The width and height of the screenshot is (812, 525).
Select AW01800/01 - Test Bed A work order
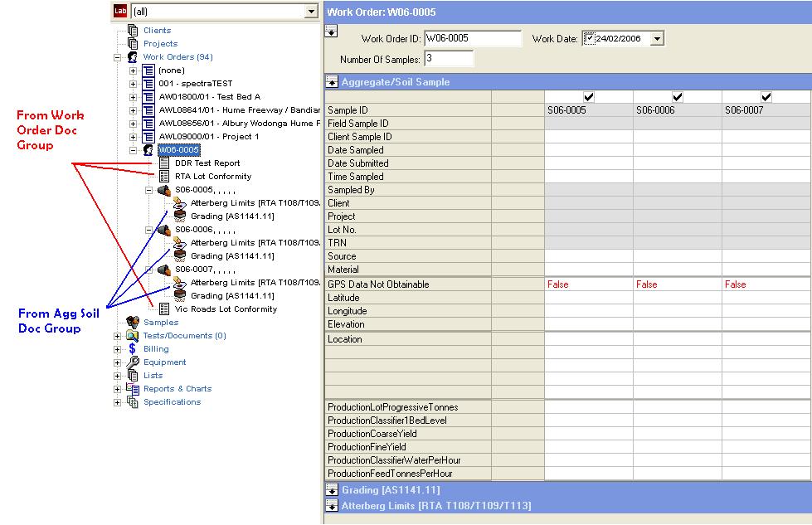209,97
